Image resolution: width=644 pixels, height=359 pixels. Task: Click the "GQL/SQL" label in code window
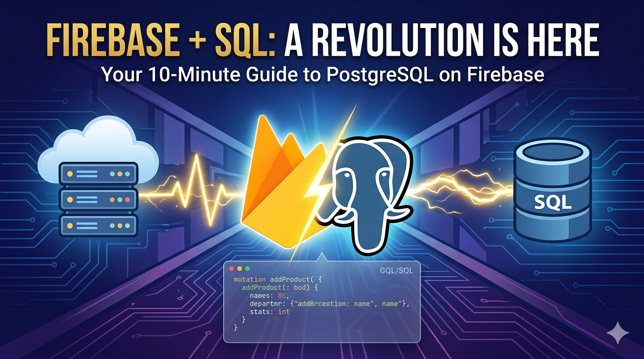pos(397,271)
